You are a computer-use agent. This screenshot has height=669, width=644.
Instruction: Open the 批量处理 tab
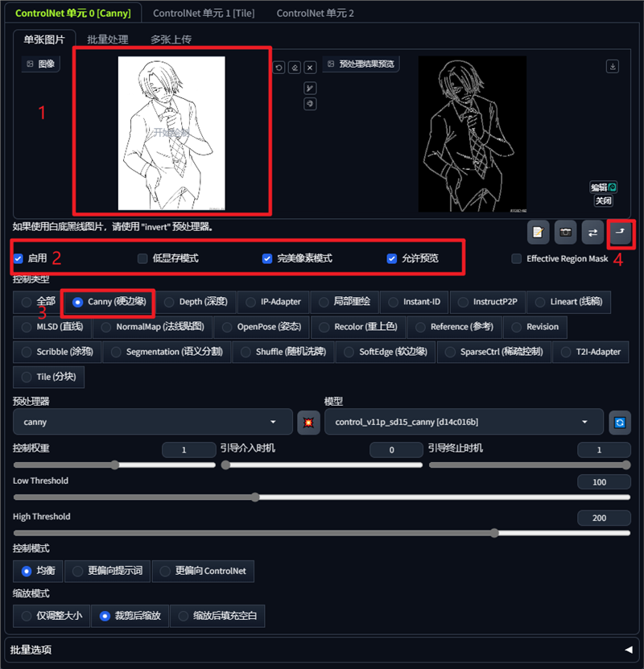pyautogui.click(x=105, y=37)
